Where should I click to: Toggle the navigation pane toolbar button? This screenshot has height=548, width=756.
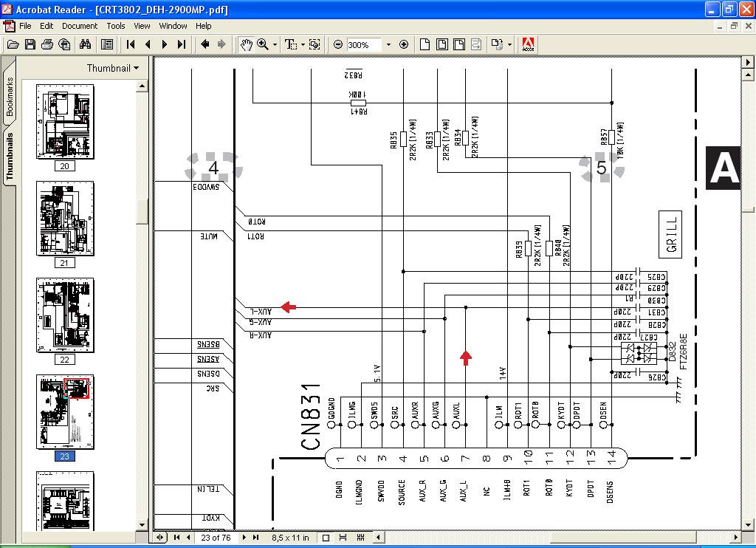pos(107,44)
